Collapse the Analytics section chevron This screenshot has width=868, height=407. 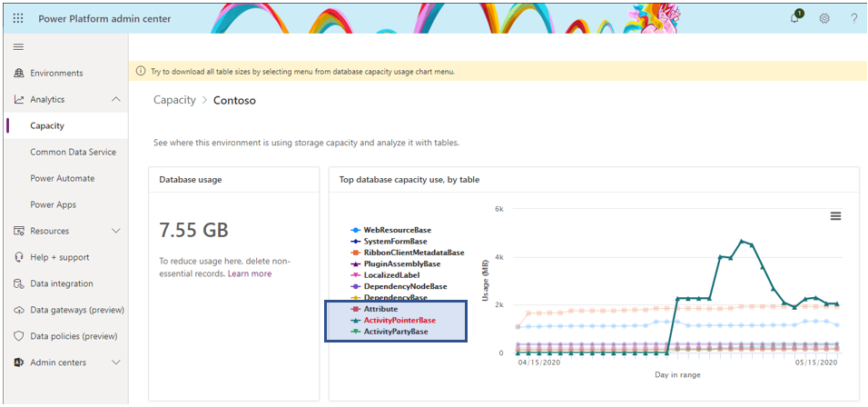[115, 100]
